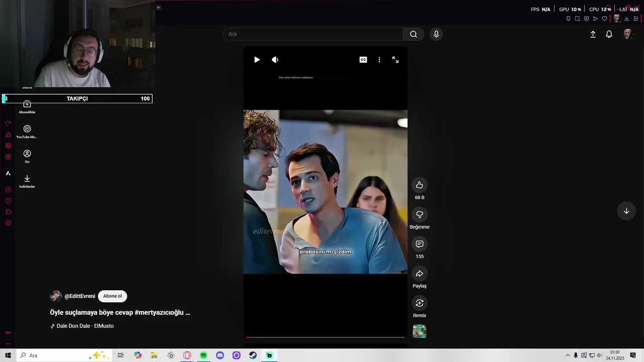This screenshot has width=644, height=362.
Task: Open the Windows Start menu
Action: tap(8, 355)
